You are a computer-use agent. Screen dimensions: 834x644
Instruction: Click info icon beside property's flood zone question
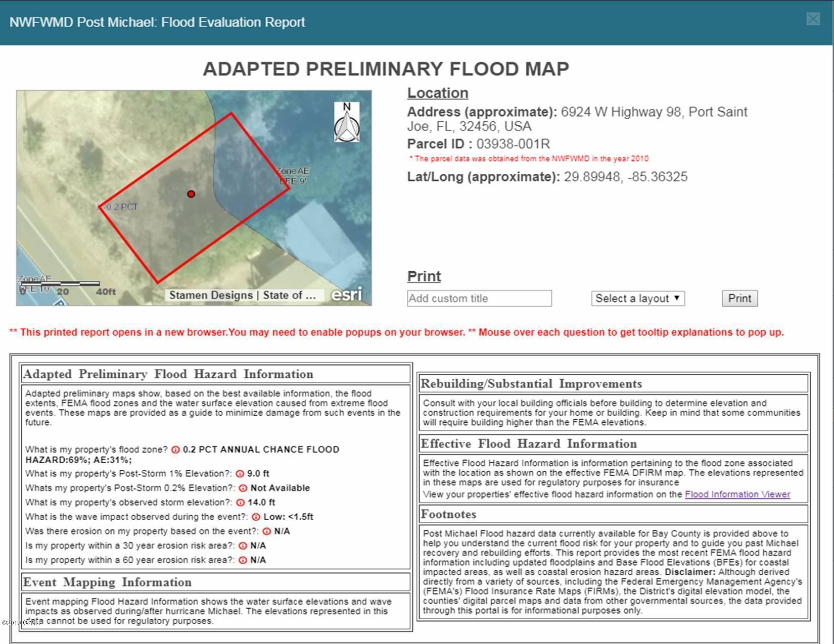(x=175, y=450)
